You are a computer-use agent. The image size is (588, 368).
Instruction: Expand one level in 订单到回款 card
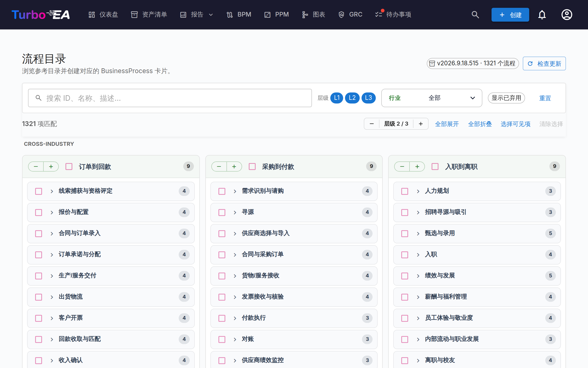(x=51, y=167)
